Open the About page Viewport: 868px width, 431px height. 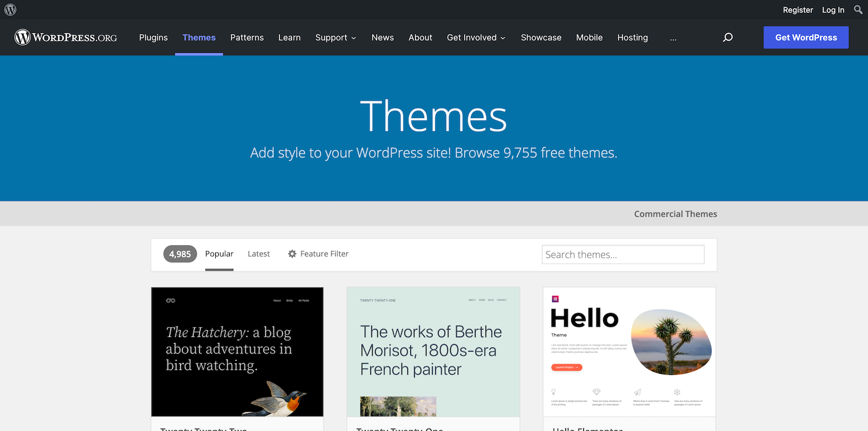(420, 38)
